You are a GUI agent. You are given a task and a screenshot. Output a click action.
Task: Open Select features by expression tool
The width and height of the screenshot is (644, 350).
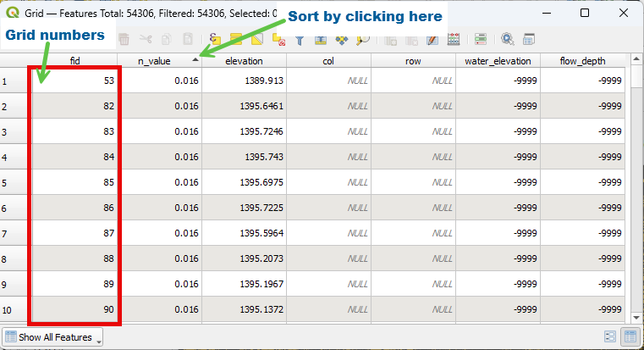[215, 39]
